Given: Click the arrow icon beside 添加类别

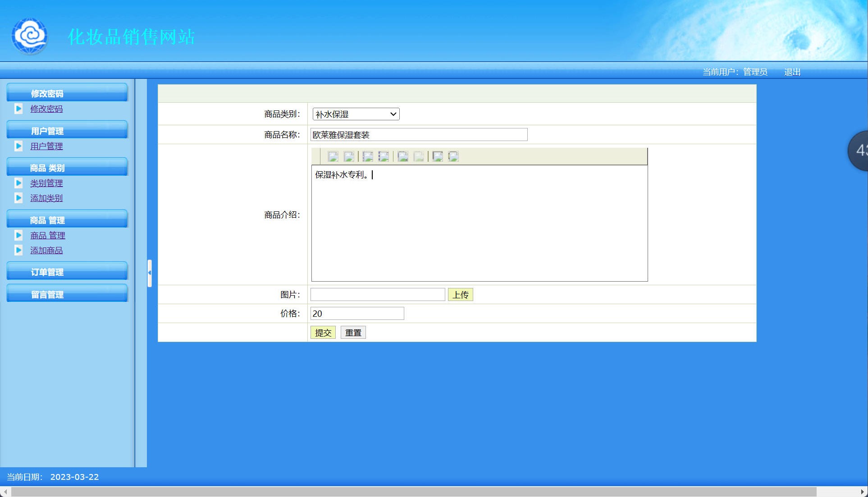Looking at the screenshot, I should point(18,198).
